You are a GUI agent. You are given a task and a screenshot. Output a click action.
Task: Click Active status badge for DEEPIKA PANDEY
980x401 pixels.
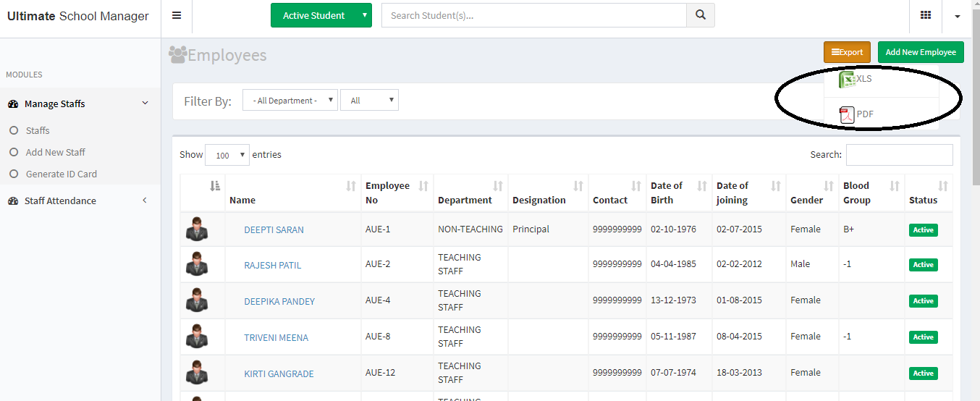pyautogui.click(x=923, y=301)
